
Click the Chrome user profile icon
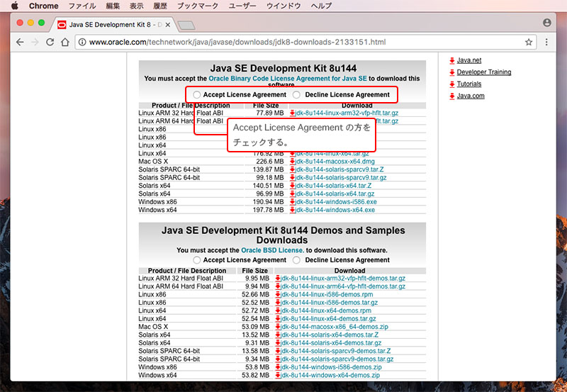547,23
